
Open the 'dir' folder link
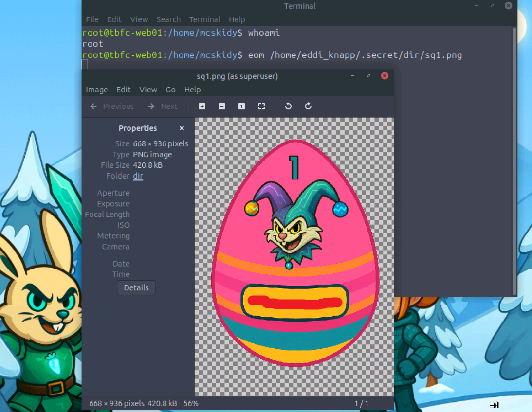[138, 176]
